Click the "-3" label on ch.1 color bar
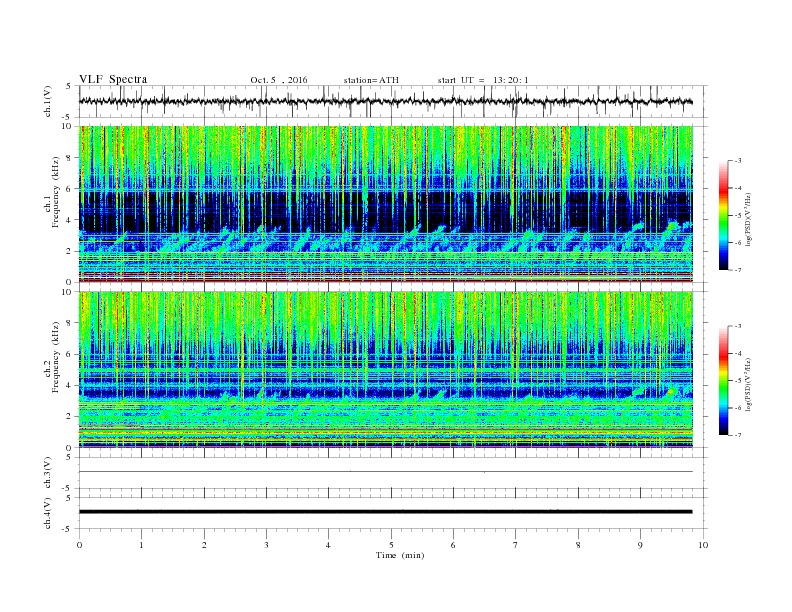 (737, 161)
